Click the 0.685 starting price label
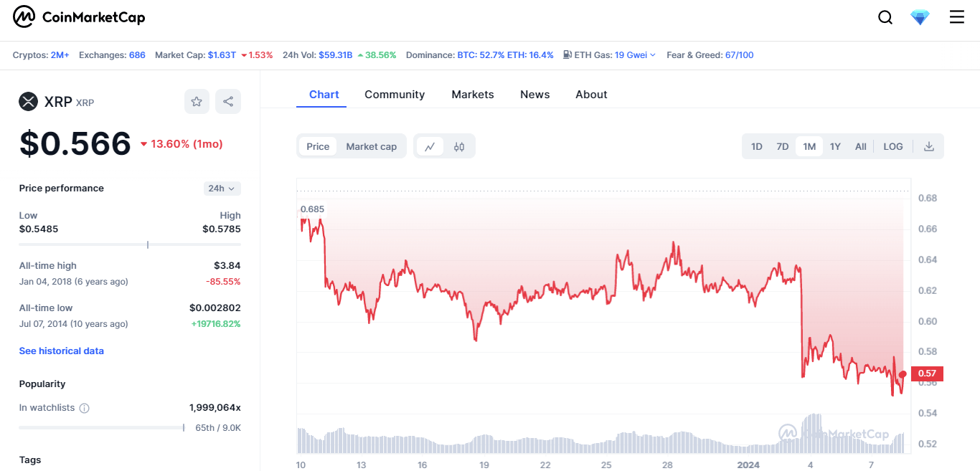The width and height of the screenshot is (980, 471). point(313,209)
